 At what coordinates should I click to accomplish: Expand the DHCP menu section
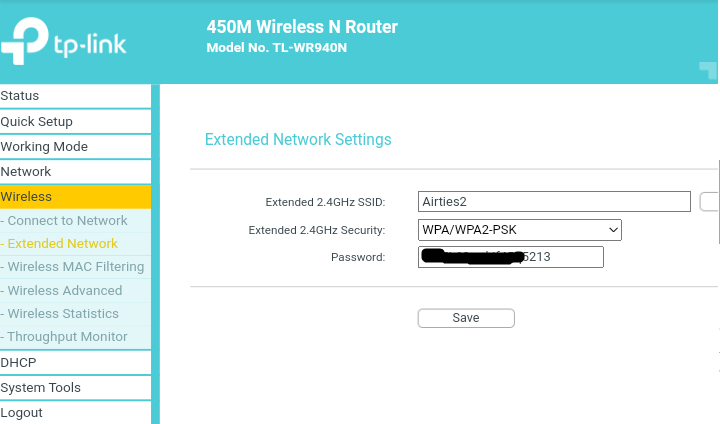click(75, 363)
